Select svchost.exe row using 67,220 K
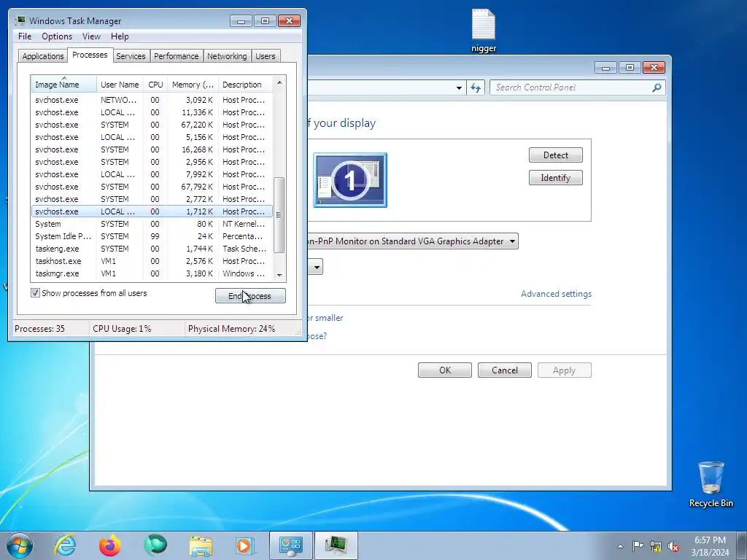 (x=152, y=125)
